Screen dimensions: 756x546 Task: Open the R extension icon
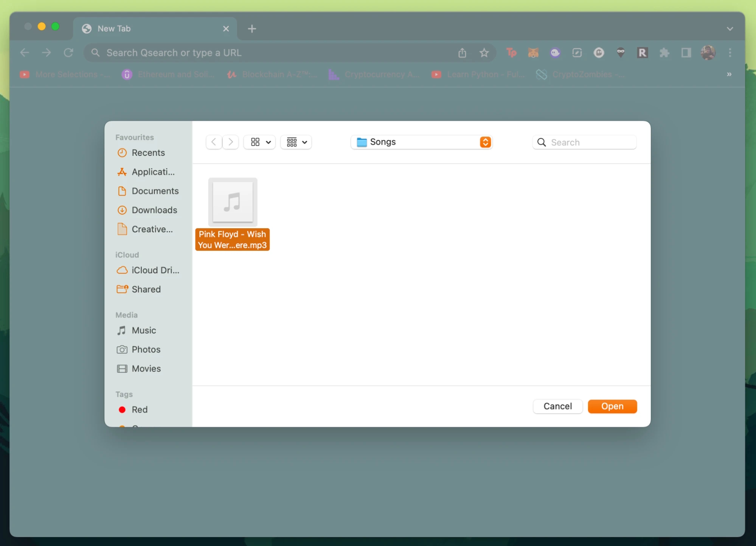tap(643, 53)
